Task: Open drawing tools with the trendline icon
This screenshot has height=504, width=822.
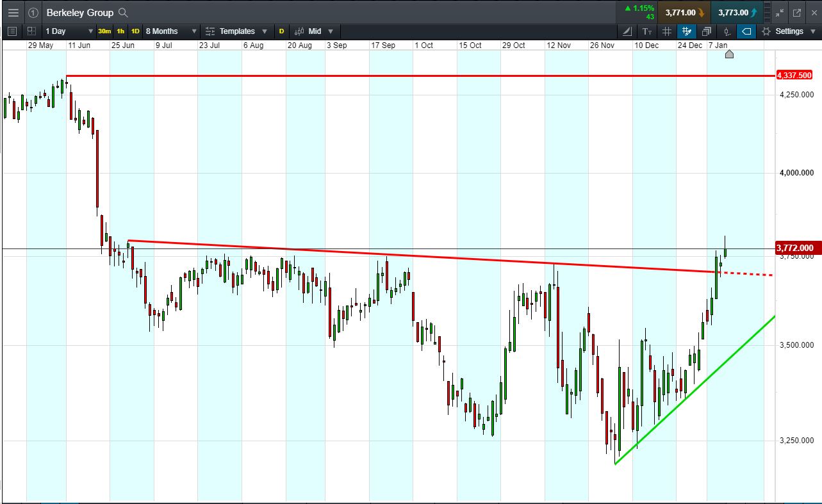Action: (627, 31)
